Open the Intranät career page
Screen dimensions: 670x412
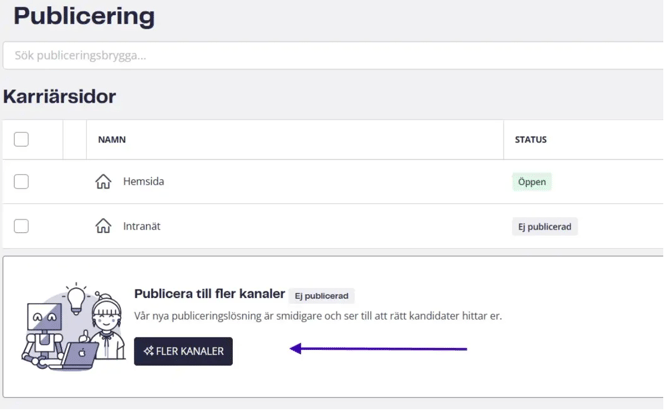(x=141, y=227)
